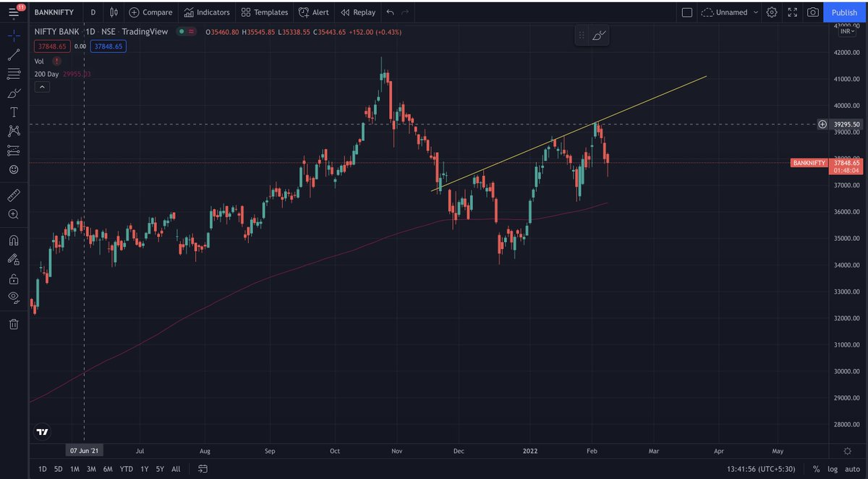Image resolution: width=868 pixels, height=479 pixels.
Task: Click the floating toolbar brush icon
Action: pyautogui.click(x=600, y=35)
